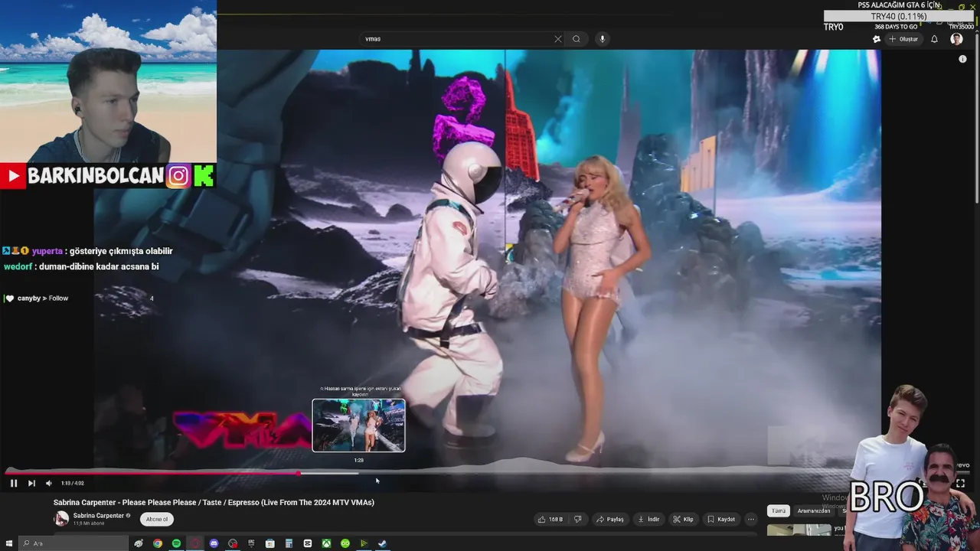Open Google Chrome from taskbar
Screen dimensions: 980x551
coord(157,543)
